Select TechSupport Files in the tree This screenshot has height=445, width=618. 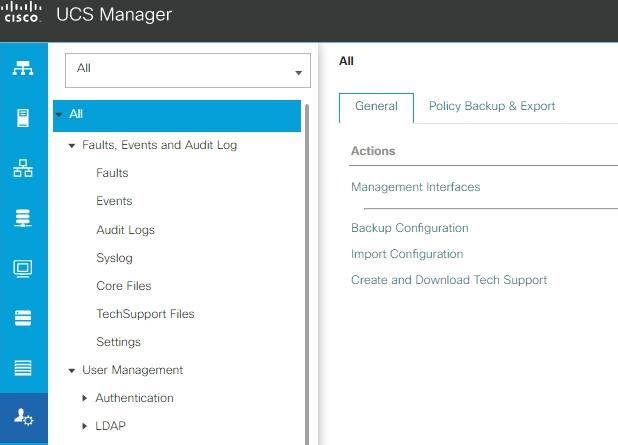pos(145,314)
